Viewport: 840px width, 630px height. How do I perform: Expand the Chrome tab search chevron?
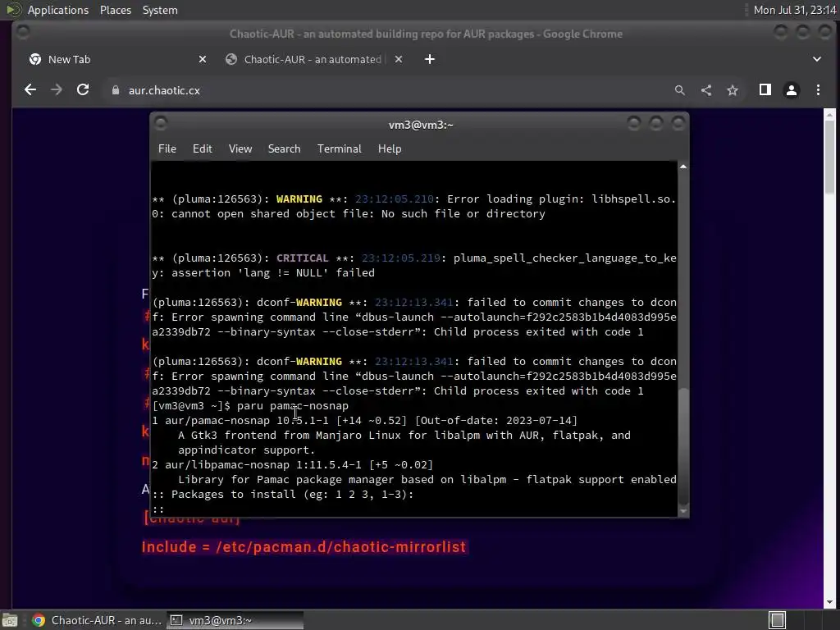[x=816, y=59]
